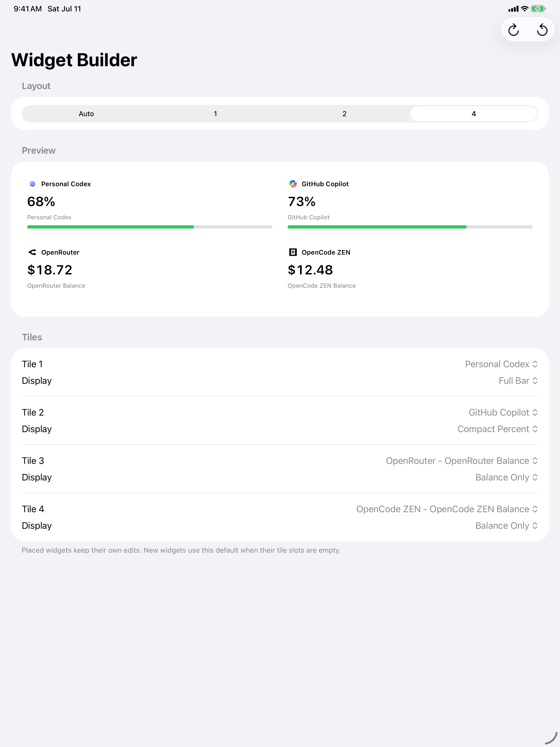Tap the cellular signal bars icon
This screenshot has width=560, height=747.
(513, 9)
